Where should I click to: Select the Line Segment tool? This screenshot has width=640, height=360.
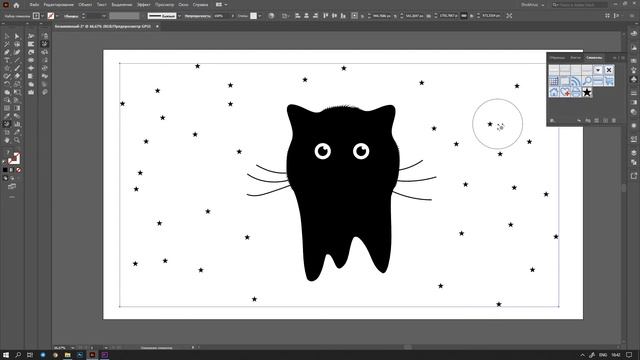[x=17, y=60]
